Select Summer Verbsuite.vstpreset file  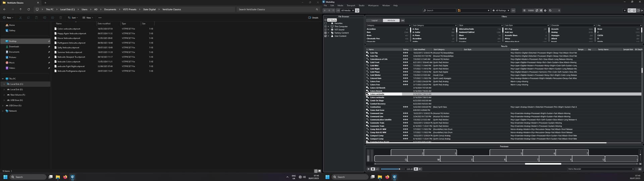tap(69, 52)
